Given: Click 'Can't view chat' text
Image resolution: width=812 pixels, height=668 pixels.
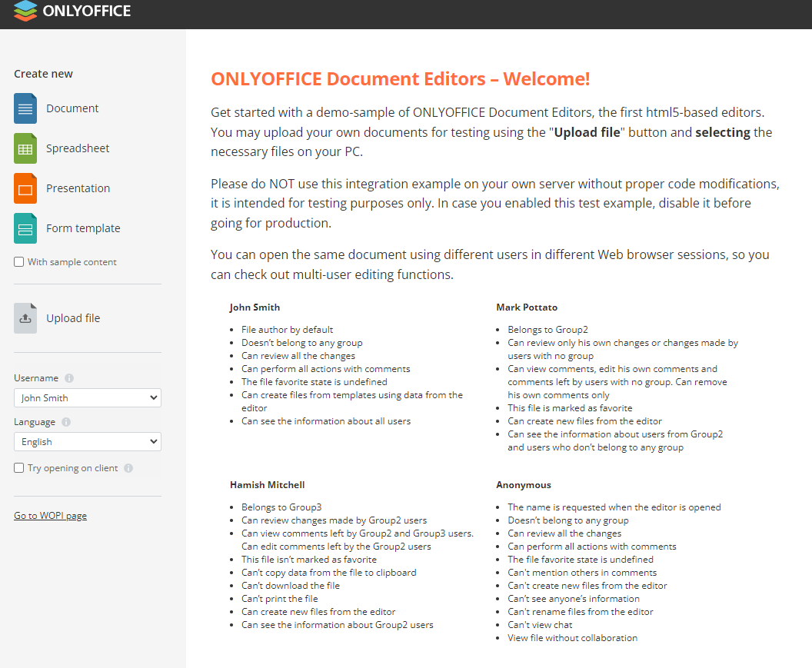Looking at the screenshot, I should tap(540, 625).
